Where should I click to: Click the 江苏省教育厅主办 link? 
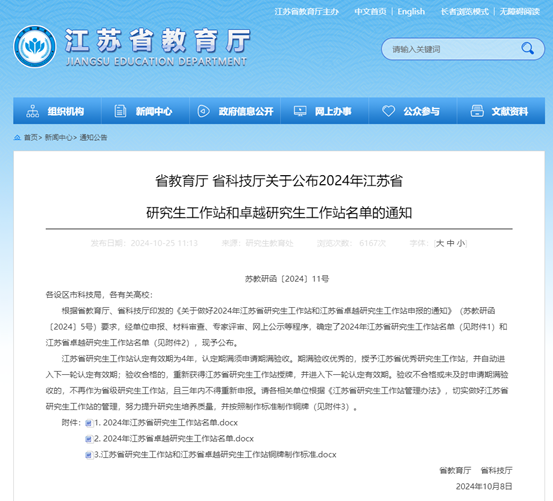point(306,12)
